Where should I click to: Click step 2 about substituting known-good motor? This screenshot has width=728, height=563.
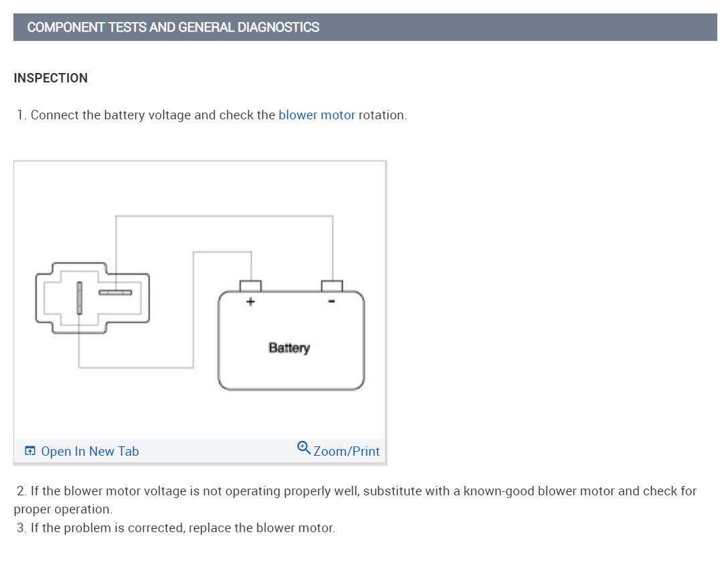pyautogui.click(x=356, y=491)
